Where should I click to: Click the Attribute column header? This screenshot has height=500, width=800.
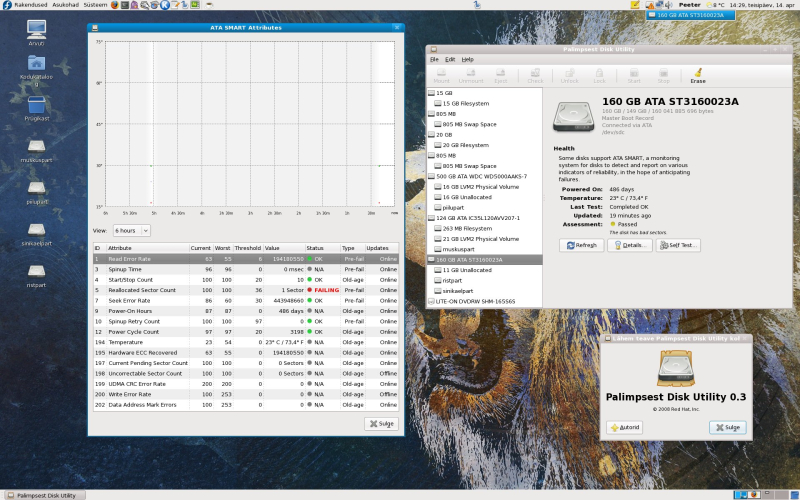(x=147, y=248)
